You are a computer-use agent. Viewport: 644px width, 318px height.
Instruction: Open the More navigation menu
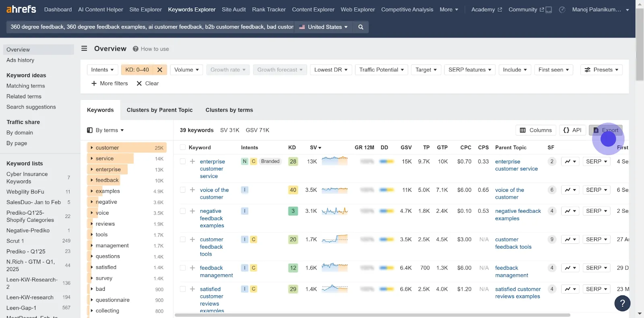point(449,10)
